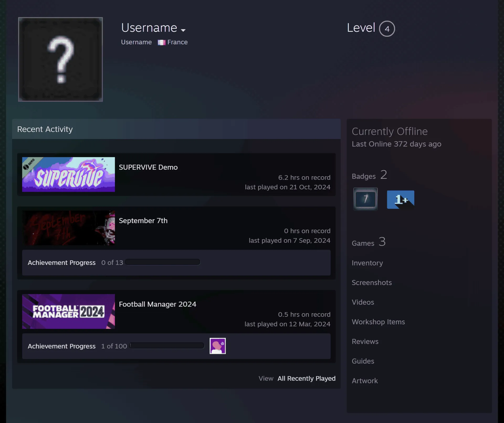
Task: Open the Football Manager unlocked achievement icon
Action: point(218,346)
